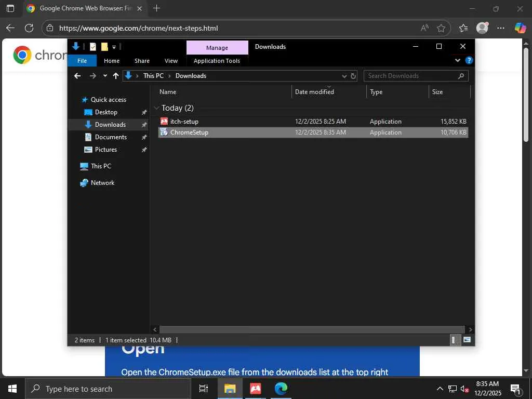532x399 pixels.
Task: Open Pictures in the navigation pane
Action: pos(105,150)
